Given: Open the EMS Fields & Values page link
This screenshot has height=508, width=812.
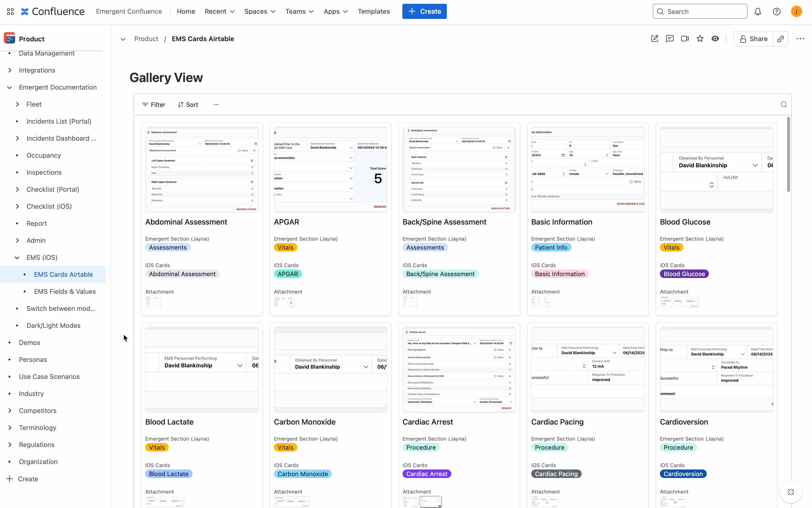Looking at the screenshot, I should (x=65, y=291).
